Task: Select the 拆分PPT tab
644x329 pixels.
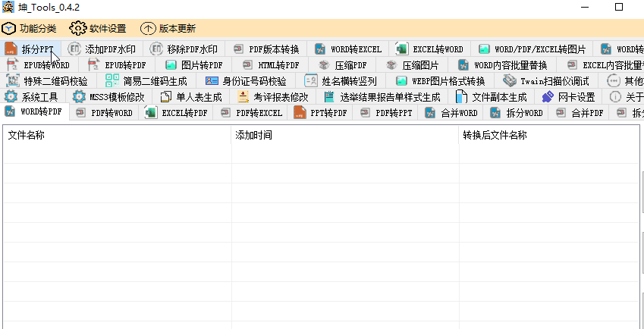Action: (x=31, y=49)
